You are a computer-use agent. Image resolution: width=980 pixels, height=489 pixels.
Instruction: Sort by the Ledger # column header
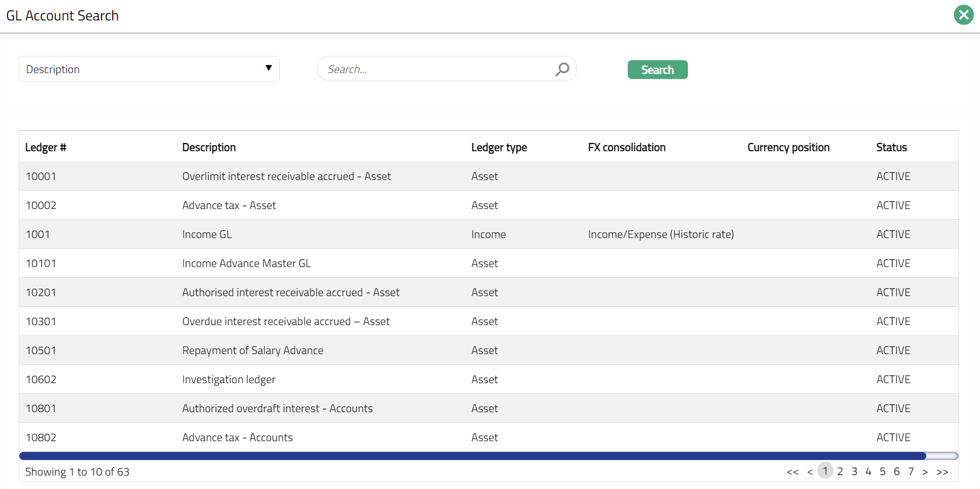click(46, 147)
